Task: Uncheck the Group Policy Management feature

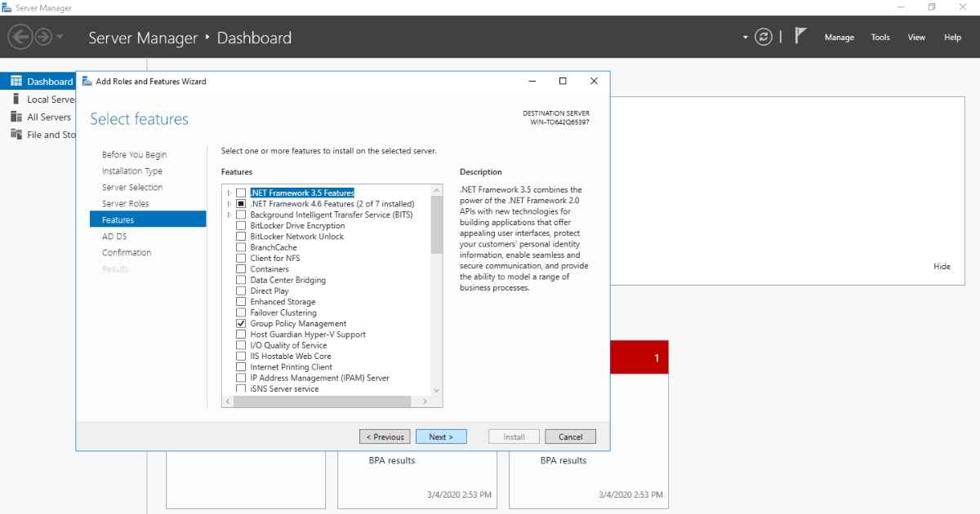Action: [240, 323]
